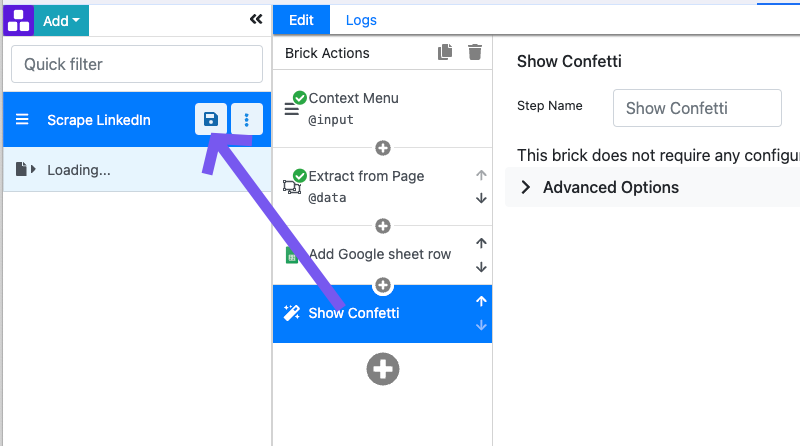800x446 pixels.
Task: Select the Scrape LinkedIn item
Action: [98, 120]
